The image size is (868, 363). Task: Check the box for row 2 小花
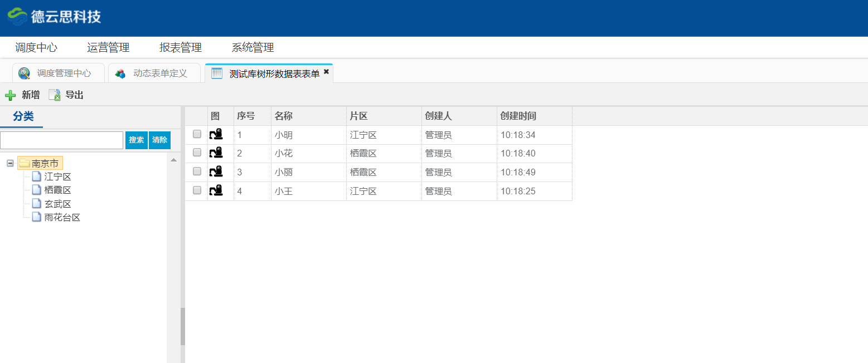[197, 153]
